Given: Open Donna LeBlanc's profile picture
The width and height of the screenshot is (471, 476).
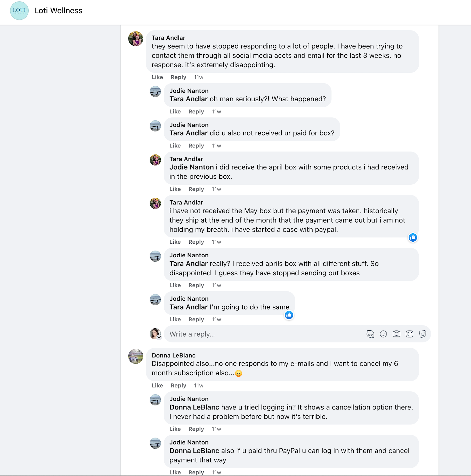Looking at the screenshot, I should [136, 356].
